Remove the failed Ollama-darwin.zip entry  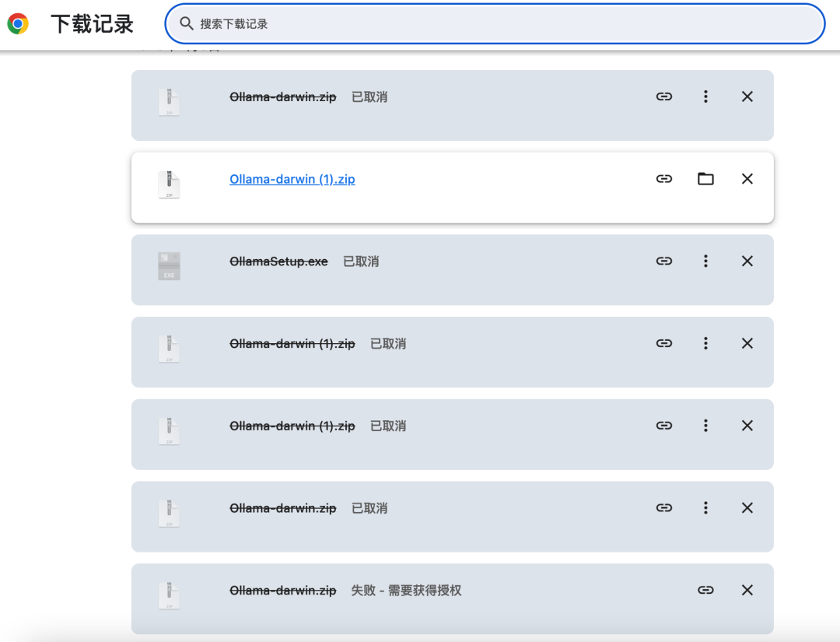click(747, 590)
